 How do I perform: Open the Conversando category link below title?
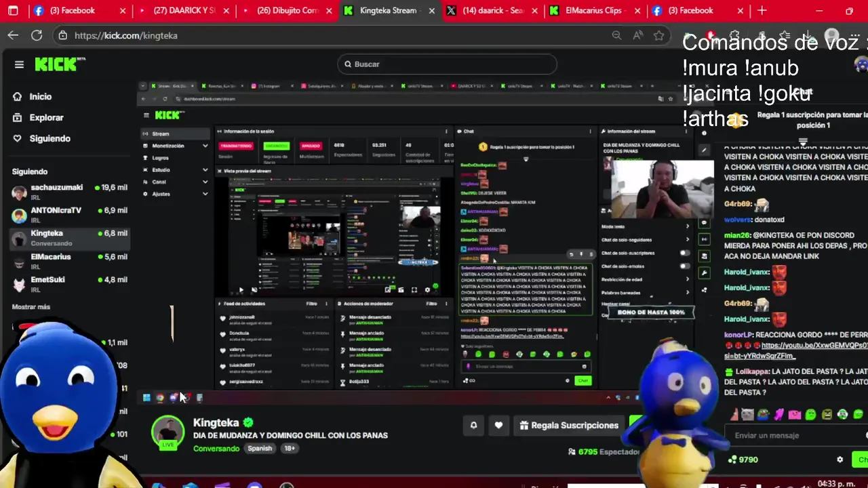pyautogui.click(x=216, y=449)
